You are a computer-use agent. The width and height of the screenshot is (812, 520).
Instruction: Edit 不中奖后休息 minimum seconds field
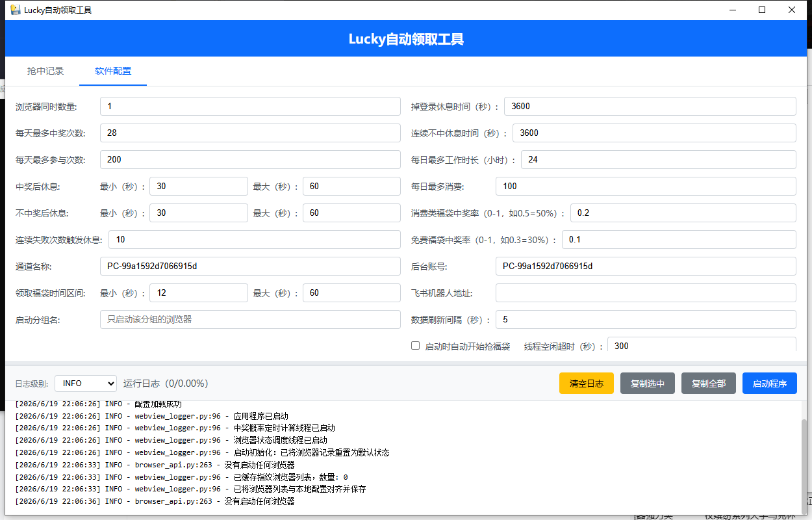(x=199, y=213)
